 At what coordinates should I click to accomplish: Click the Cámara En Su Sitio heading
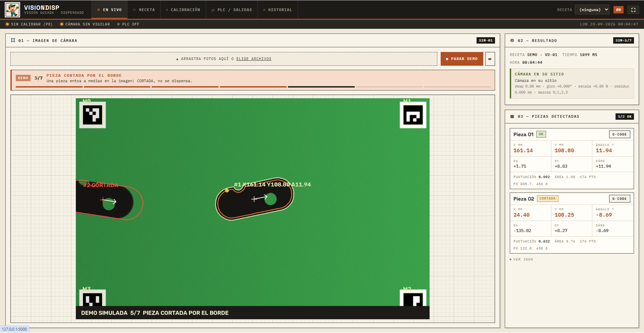click(539, 74)
